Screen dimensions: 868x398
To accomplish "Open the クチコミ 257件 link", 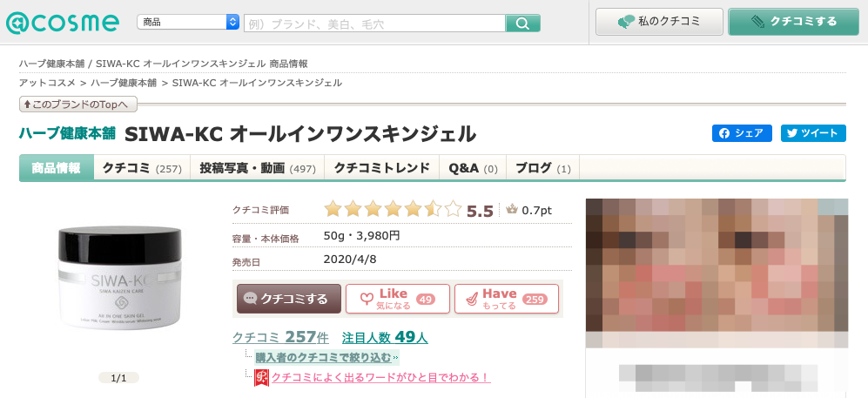I will pos(280,336).
